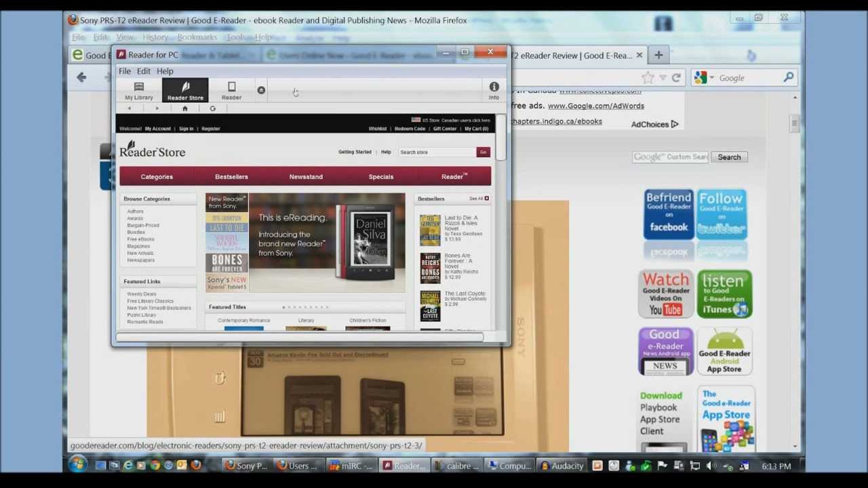
Task: Open Firefox Bookmarks menu
Action: pos(197,37)
